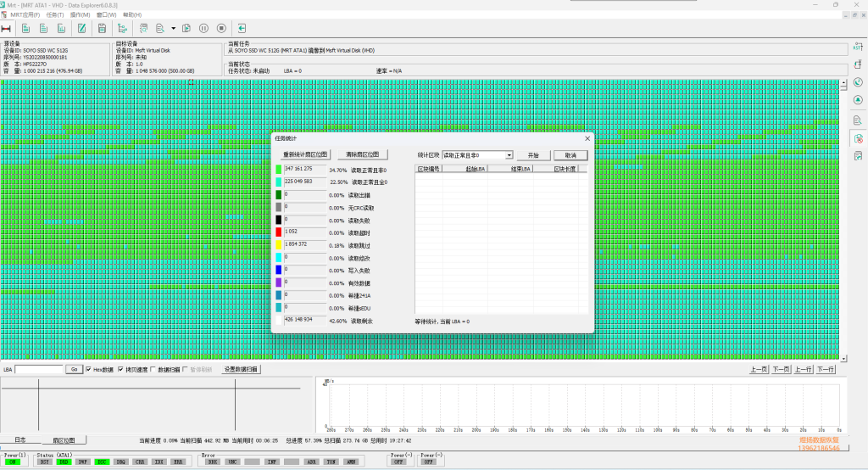
Task: Click the green exit arrow toolbar icon
Action: tap(242, 28)
